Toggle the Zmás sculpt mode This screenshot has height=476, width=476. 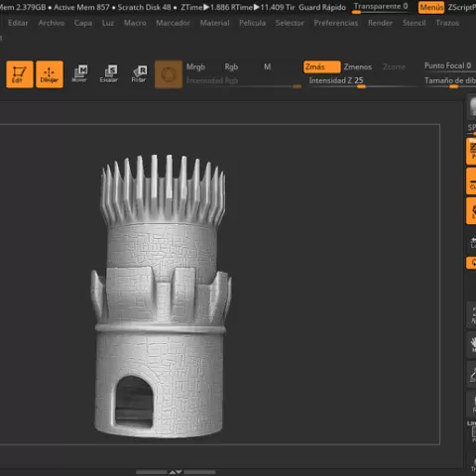321,66
